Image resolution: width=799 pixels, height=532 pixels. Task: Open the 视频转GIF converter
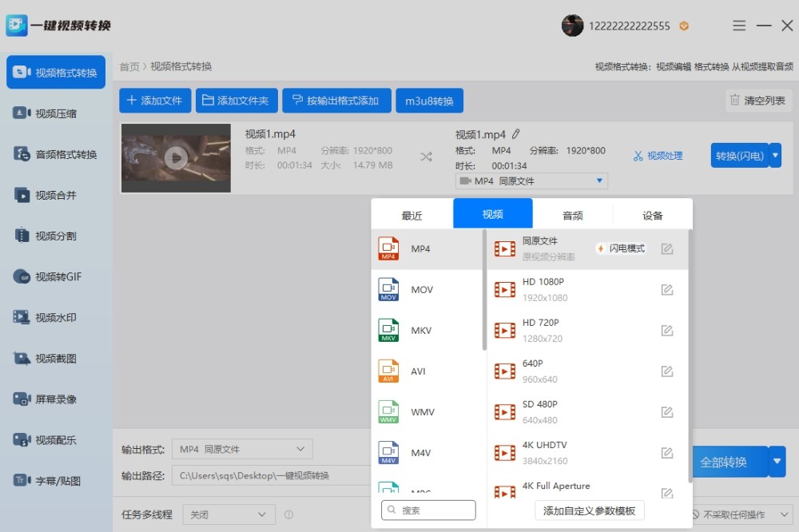[x=52, y=276]
